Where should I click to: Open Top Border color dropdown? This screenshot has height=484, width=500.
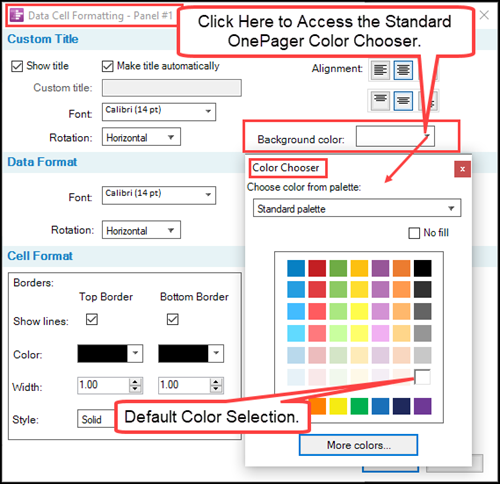tap(135, 353)
